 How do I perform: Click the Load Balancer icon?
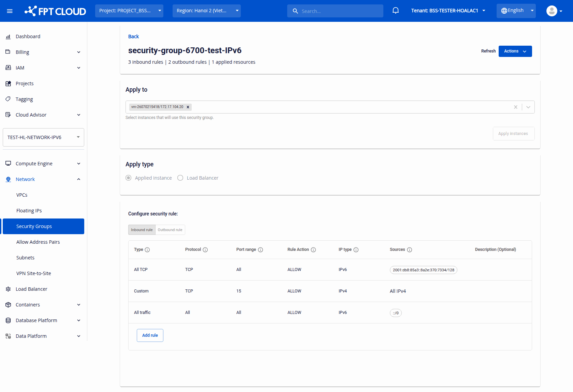point(8,289)
